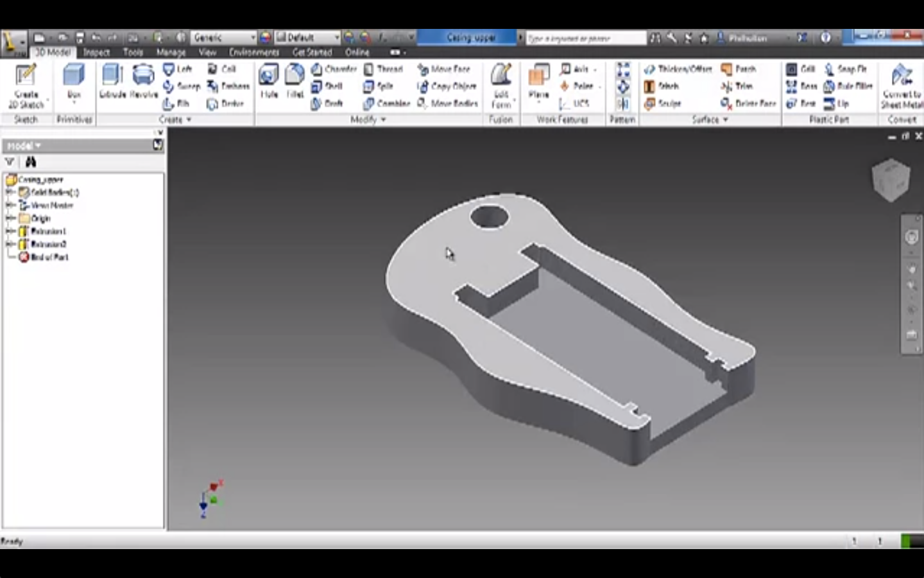924x578 pixels.
Task: Click the Edit Form button
Action: [x=501, y=83]
